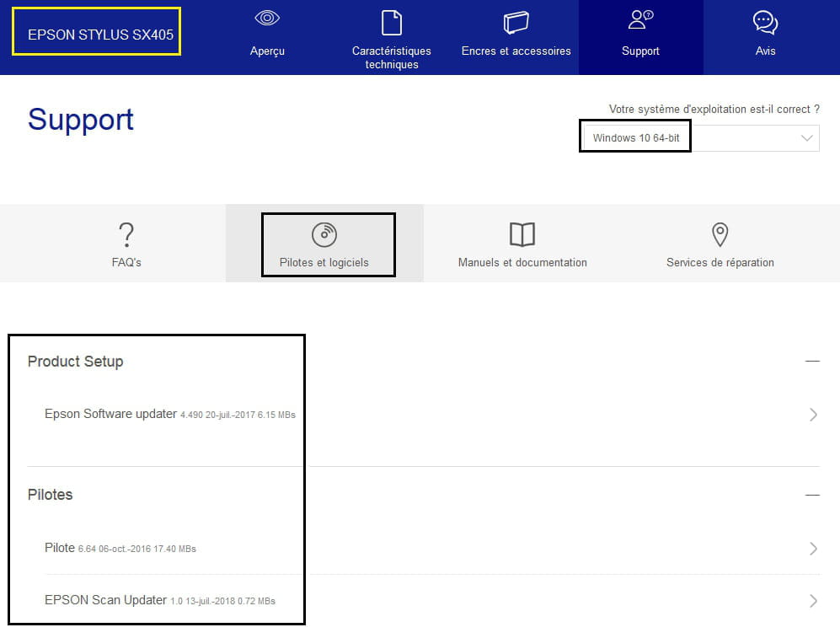This screenshot has height=638, width=840.
Task: Click the disc icon for Pilotes et logiciels
Action: click(324, 233)
